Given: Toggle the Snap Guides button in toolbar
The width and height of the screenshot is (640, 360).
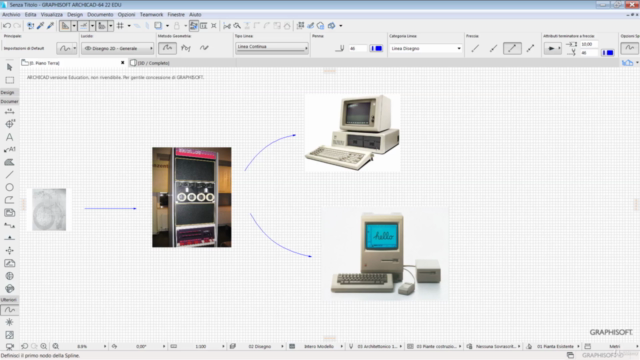Looking at the screenshot, I should (x=84, y=26).
